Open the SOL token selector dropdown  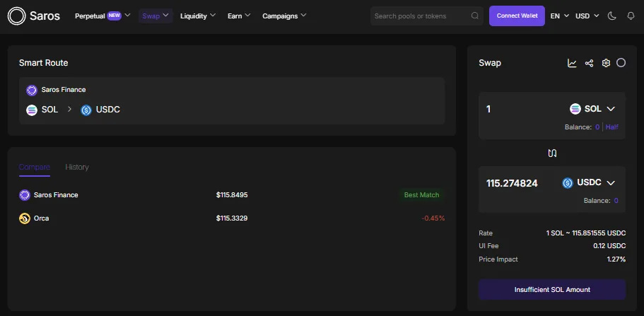coord(592,109)
